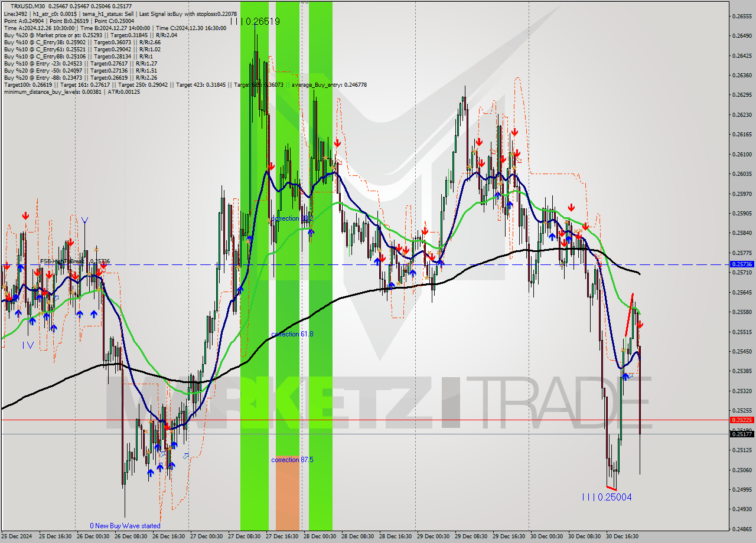Click the 0.26035 price axis label
The height and width of the screenshot is (543, 756).
742,174
